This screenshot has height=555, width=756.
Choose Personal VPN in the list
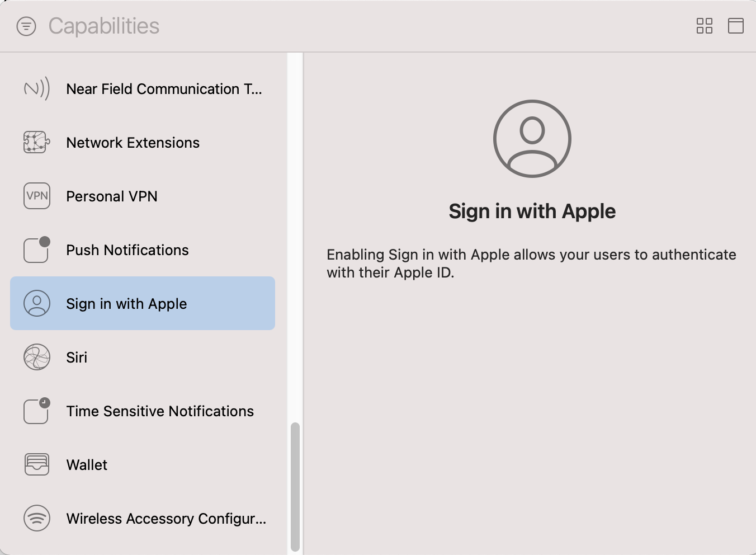coord(143,196)
